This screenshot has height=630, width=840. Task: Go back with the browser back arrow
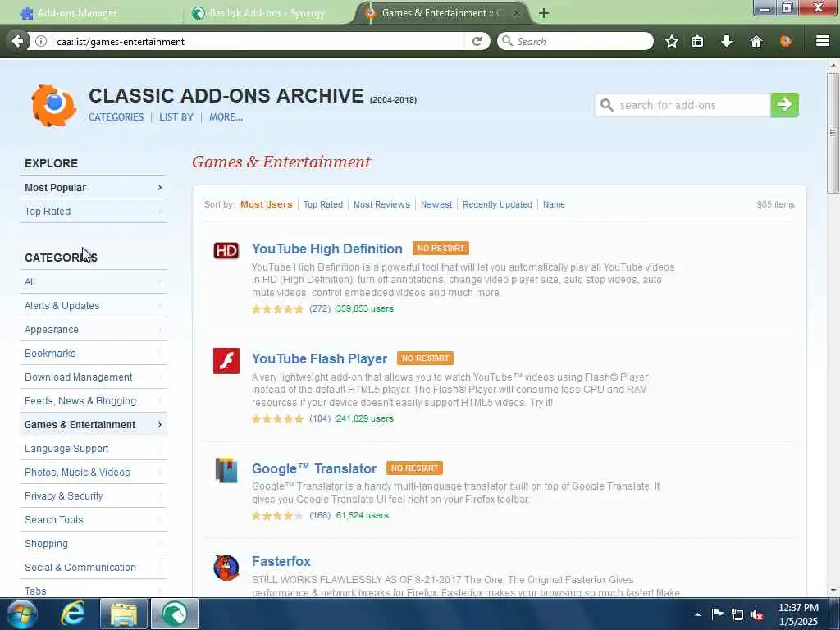[17, 41]
